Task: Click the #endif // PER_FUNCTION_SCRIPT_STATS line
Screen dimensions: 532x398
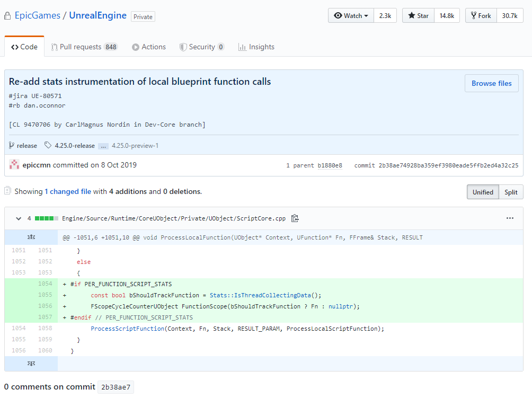Action: [131, 317]
